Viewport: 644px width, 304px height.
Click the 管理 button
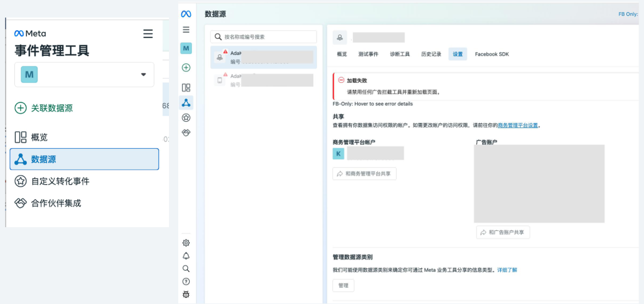coord(343,285)
